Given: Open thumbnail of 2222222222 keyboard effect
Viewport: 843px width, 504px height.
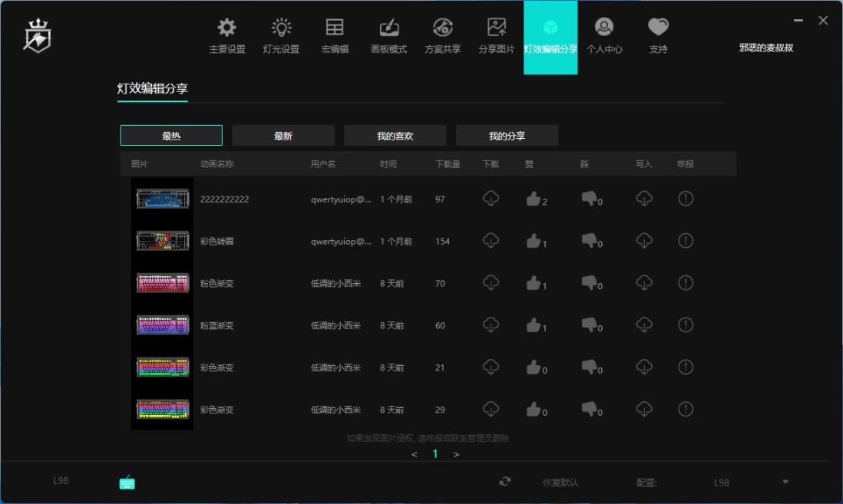Looking at the screenshot, I should pyautogui.click(x=162, y=199).
